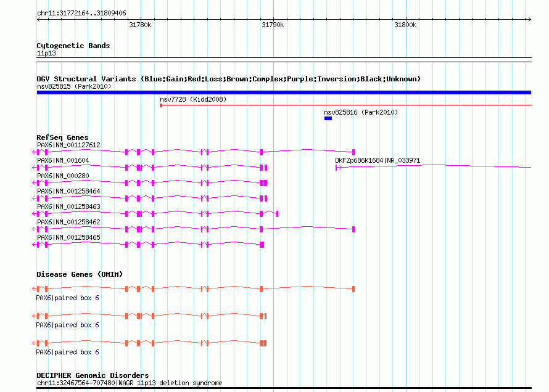
Task: Open the nsv825816 (Park2010) label
Action: [x=361, y=112]
